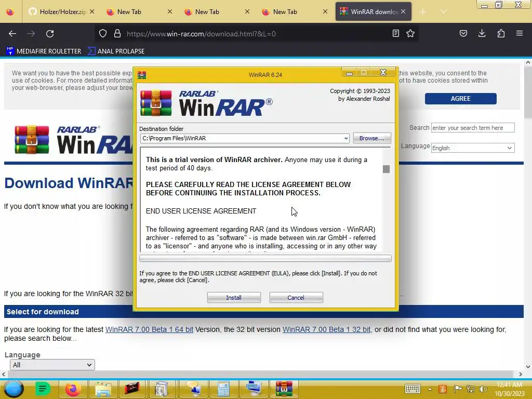Click the Java update tray icon

point(443,389)
